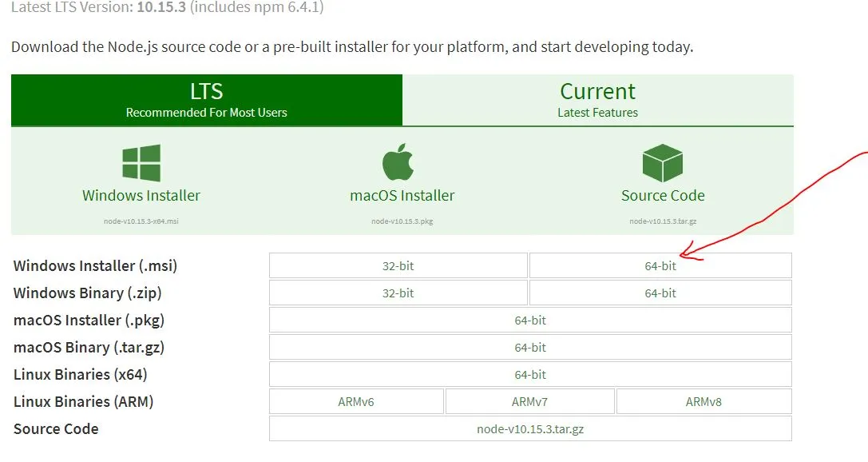Click the Linux Binaries (x64) row label
Viewport: 868px width, 462px height.
(81, 374)
